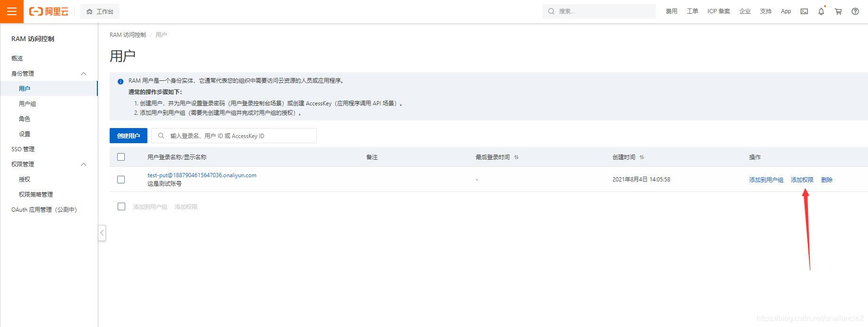Image resolution: width=868 pixels, height=327 pixels.
Task: Focus the user login name search field
Action: pyautogui.click(x=234, y=136)
